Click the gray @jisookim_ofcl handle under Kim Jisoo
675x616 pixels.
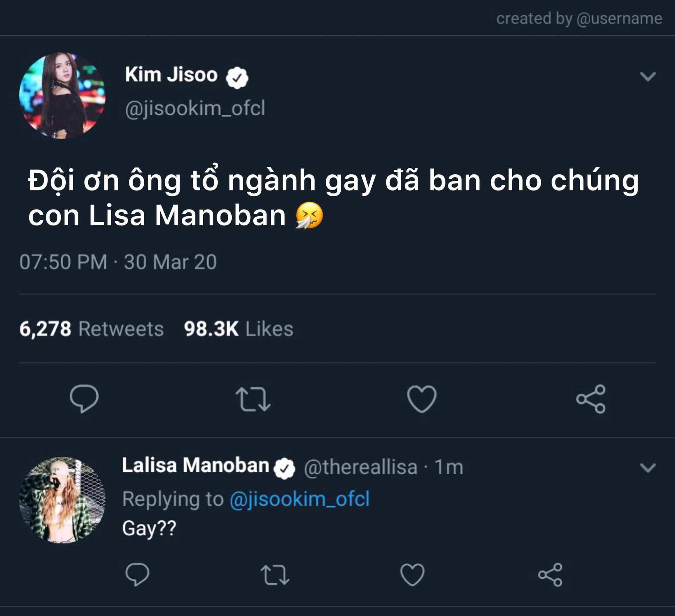[195, 108]
